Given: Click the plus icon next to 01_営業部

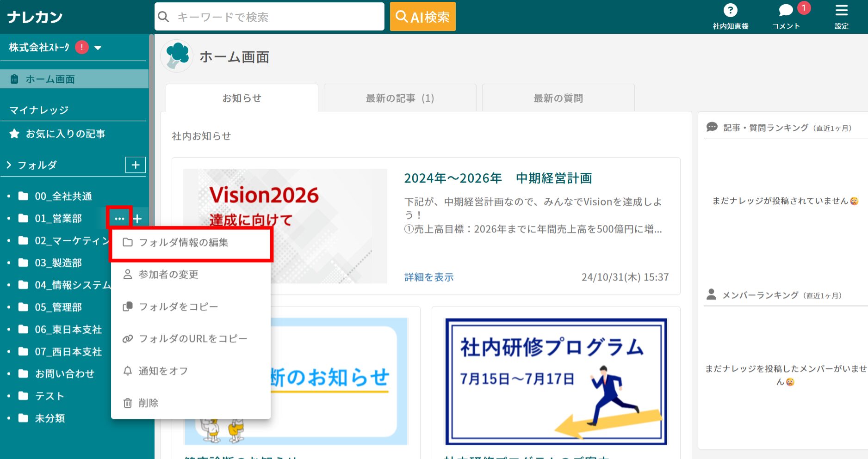Looking at the screenshot, I should tap(137, 219).
